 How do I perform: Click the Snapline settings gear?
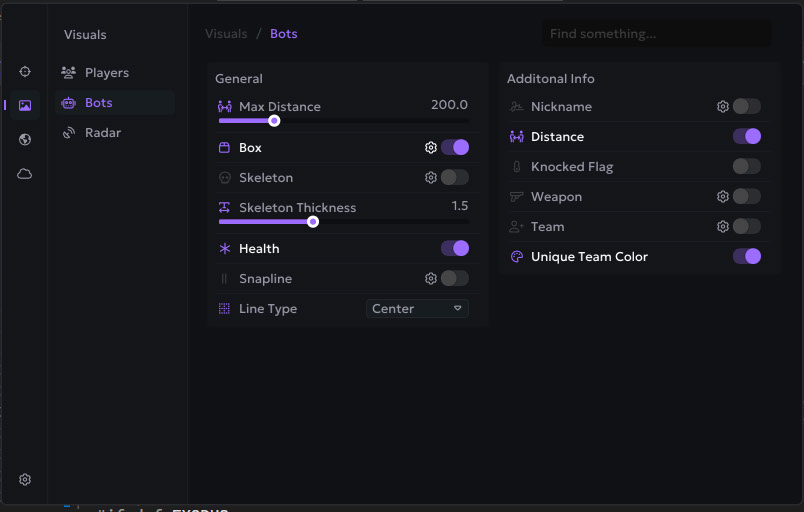(x=431, y=278)
